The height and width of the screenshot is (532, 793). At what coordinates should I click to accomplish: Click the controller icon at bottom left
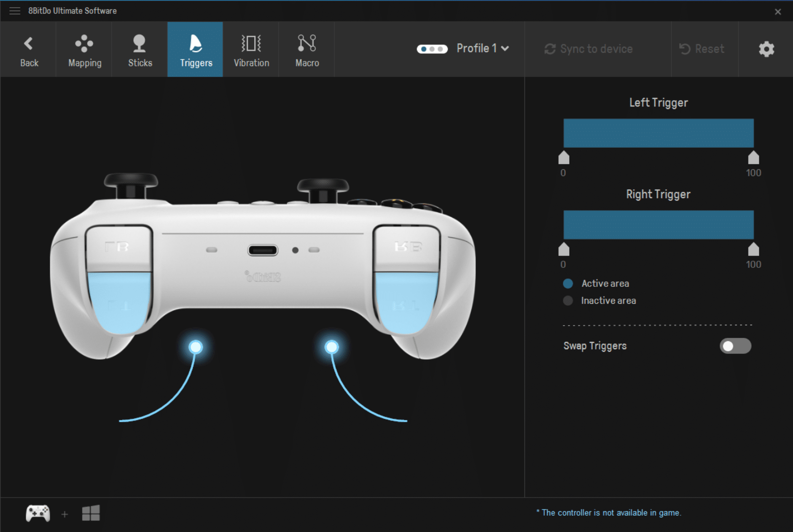point(37,513)
